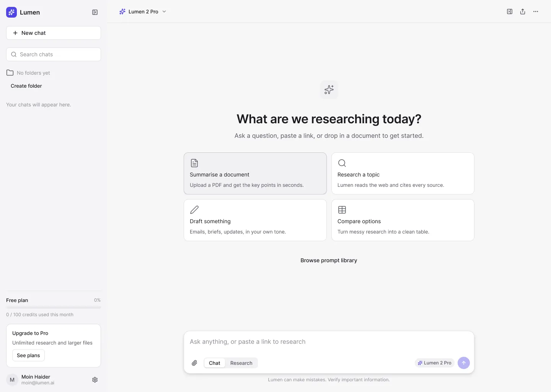The width and height of the screenshot is (551, 392).
Task: Click the Moin Haider account name
Action: [x=36, y=377]
